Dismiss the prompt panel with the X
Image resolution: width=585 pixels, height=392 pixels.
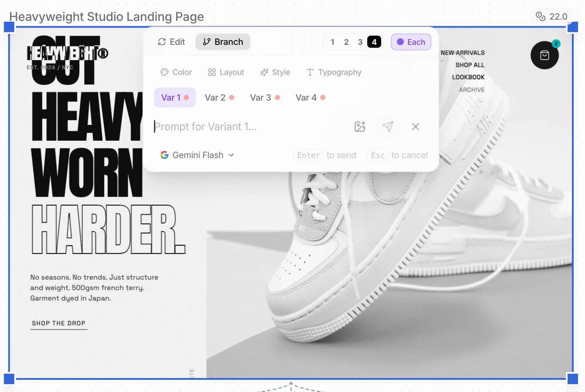click(415, 126)
